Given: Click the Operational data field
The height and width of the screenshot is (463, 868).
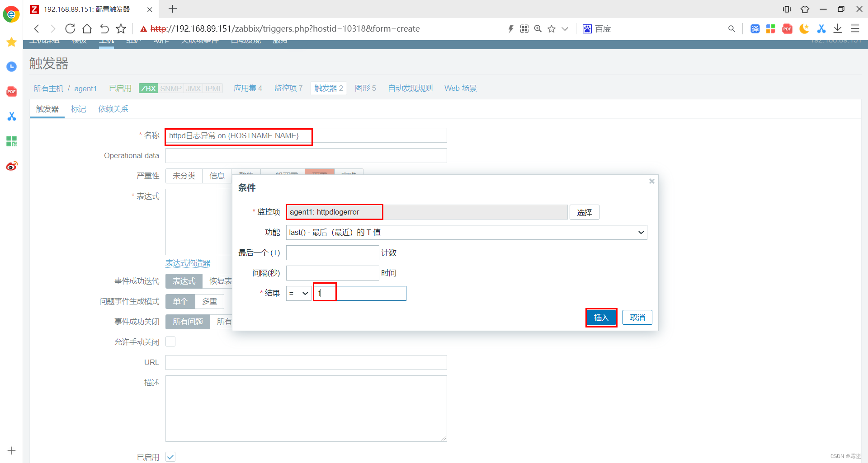Looking at the screenshot, I should 306,155.
